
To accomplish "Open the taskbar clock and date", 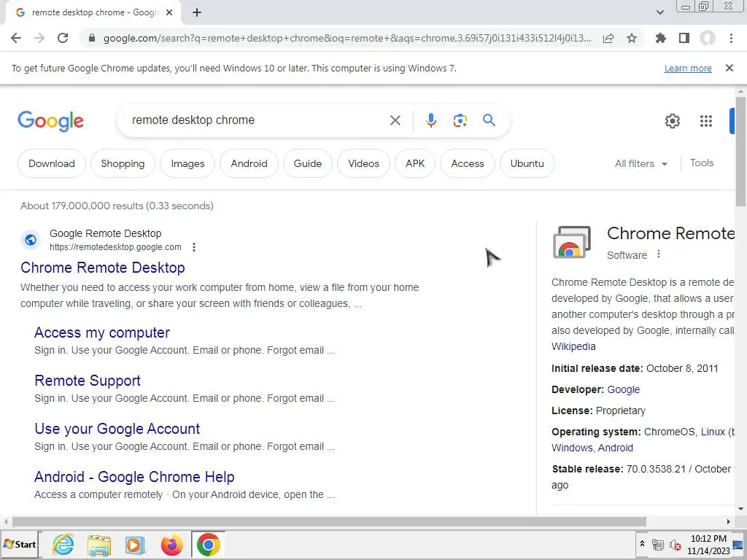I will coord(708,545).
